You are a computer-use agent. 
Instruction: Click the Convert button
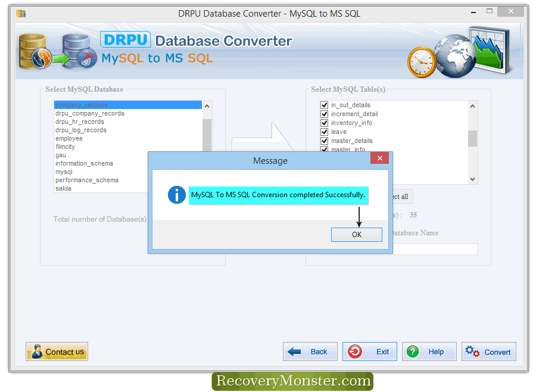(x=488, y=351)
